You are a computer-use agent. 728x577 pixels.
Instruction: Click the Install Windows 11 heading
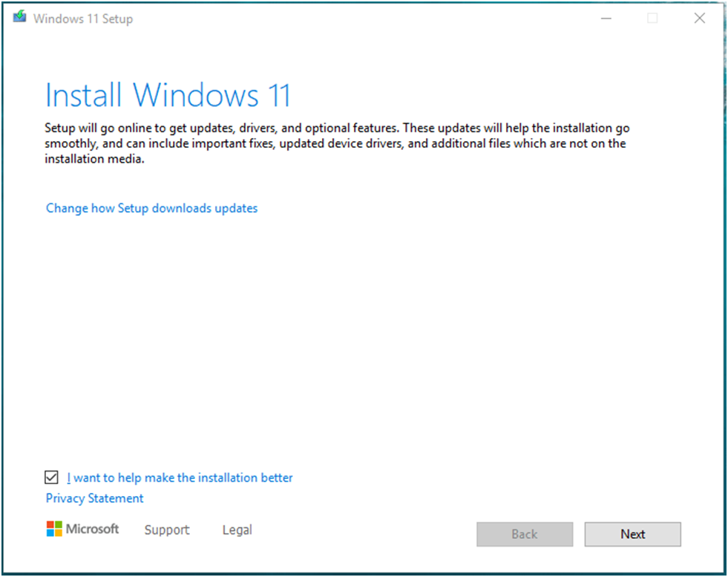pyautogui.click(x=168, y=96)
